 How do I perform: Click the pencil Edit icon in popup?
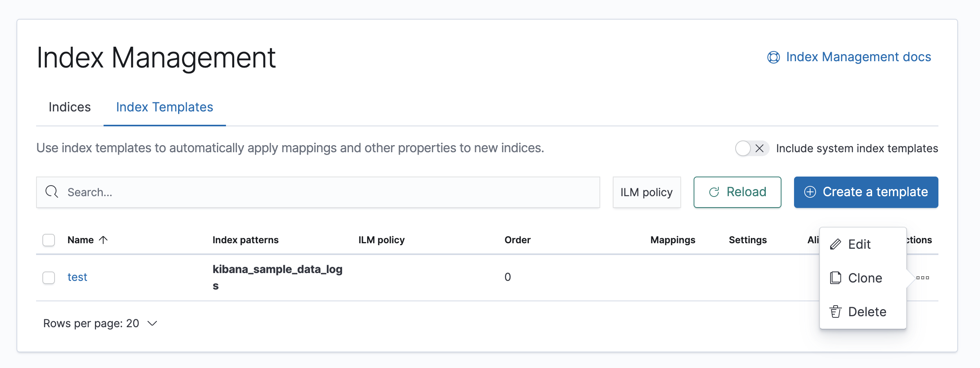(836, 244)
